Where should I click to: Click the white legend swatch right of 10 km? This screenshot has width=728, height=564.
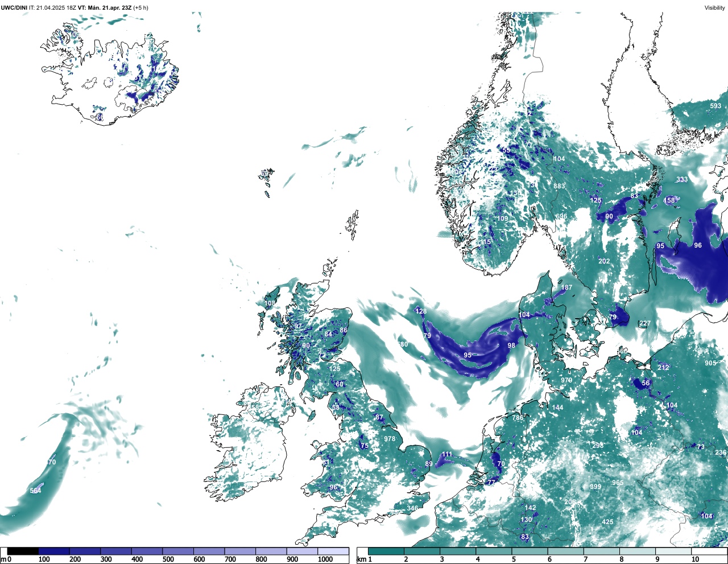(710, 551)
